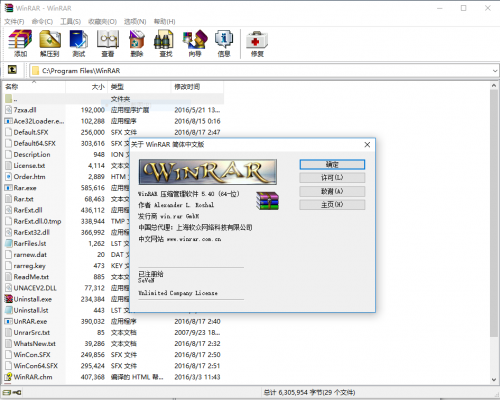Select the parent folder '..' icon
The height and width of the screenshot is (400, 500).
click(x=9, y=98)
